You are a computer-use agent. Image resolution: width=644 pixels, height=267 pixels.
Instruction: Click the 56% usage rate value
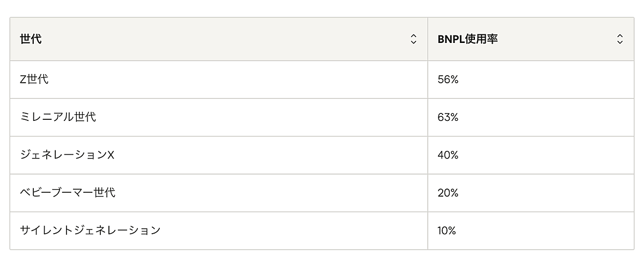(x=448, y=80)
